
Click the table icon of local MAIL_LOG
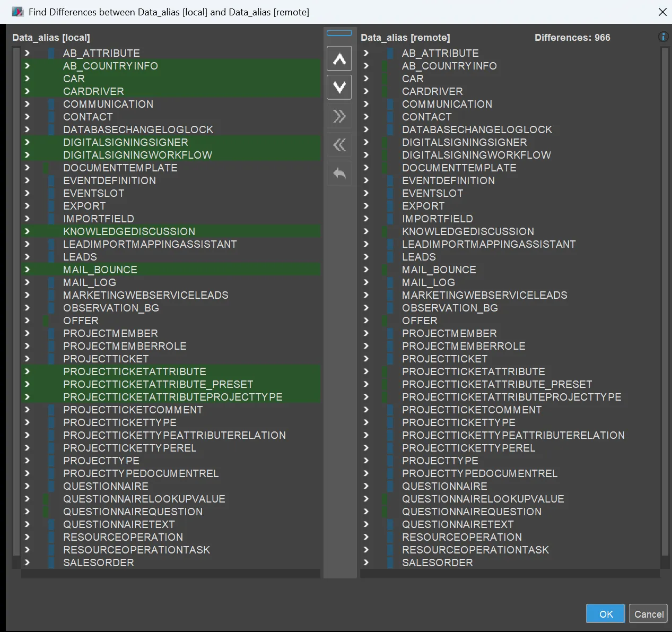click(x=51, y=282)
